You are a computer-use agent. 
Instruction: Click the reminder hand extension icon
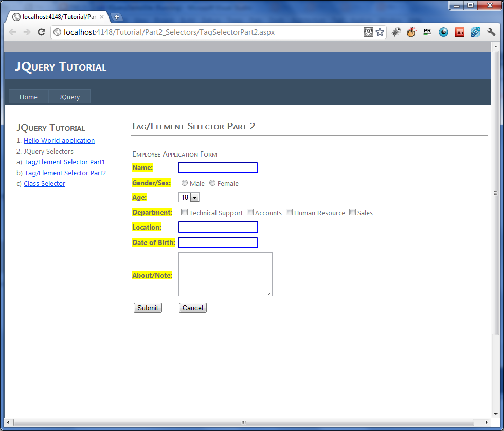pyautogui.click(x=411, y=32)
